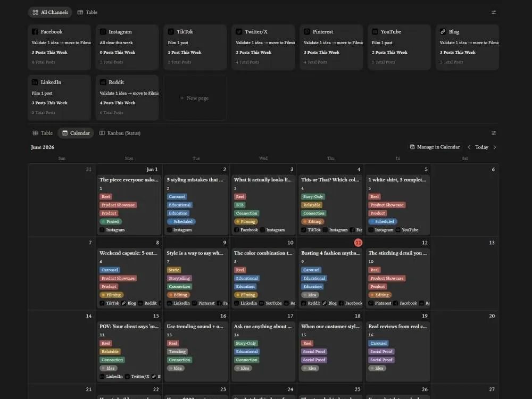Open Kanban (Status) view tab
The height and width of the screenshot is (399, 532).
coord(120,133)
